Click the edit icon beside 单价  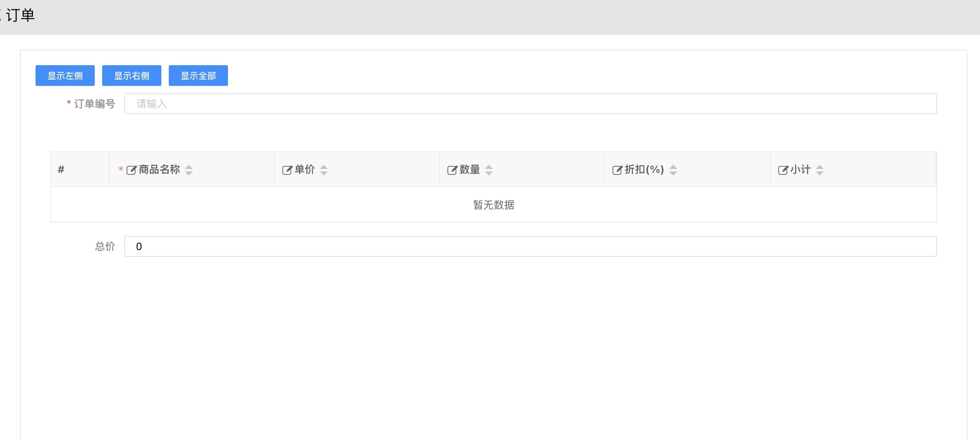[x=287, y=170]
